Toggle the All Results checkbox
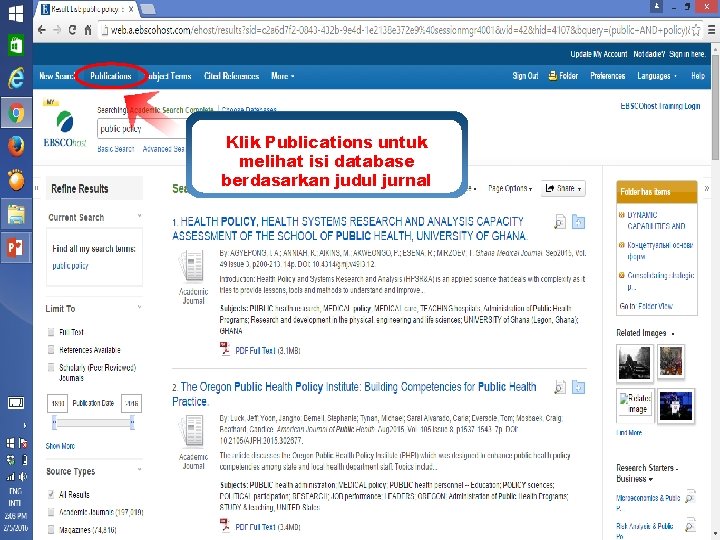Image resolution: width=720 pixels, height=540 pixels. click(51, 495)
